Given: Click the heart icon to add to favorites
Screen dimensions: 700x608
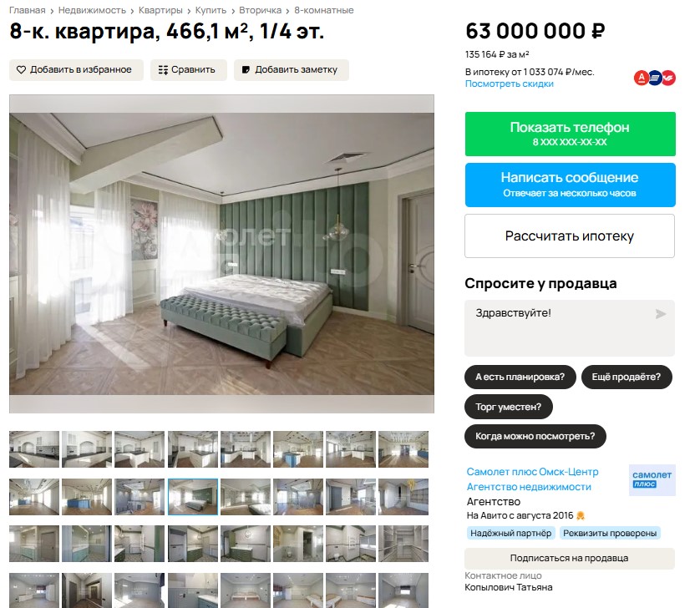Looking at the screenshot, I should point(21,70).
